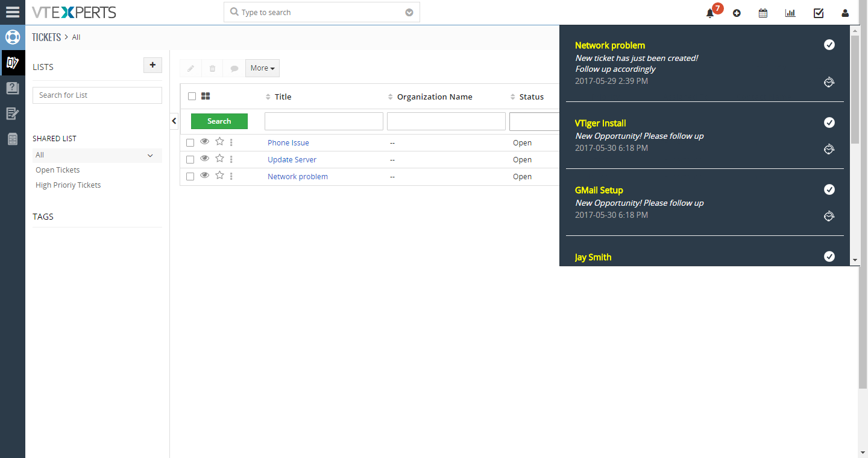Expand the All list chevron
868x458 pixels.
(150, 156)
